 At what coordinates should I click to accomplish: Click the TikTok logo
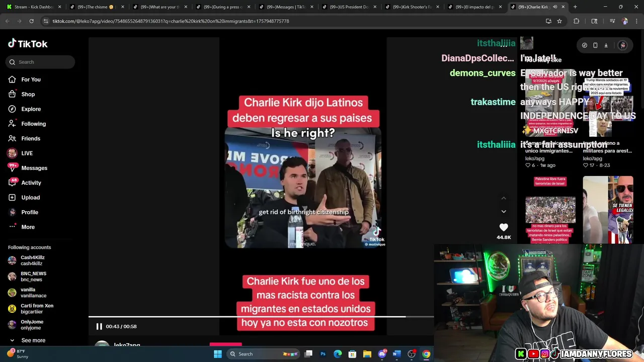[x=28, y=44]
